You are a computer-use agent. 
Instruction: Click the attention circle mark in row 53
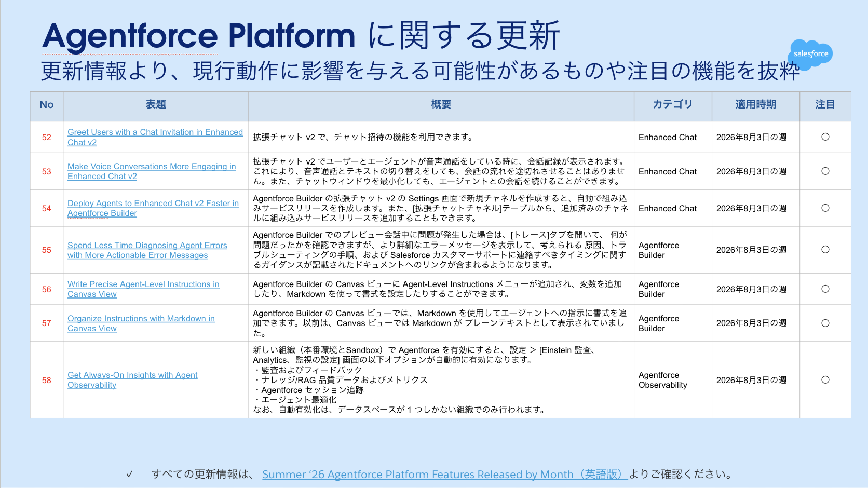[x=825, y=171]
